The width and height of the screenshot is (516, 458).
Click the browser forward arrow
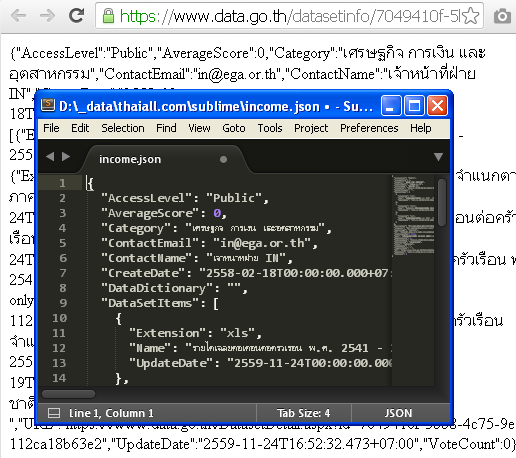click(47, 15)
